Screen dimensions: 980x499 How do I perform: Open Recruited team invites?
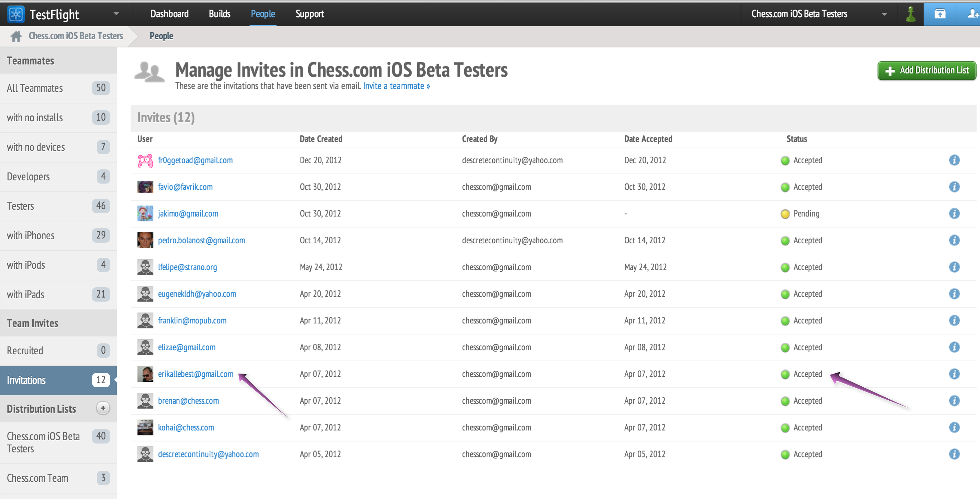pyautogui.click(x=58, y=351)
